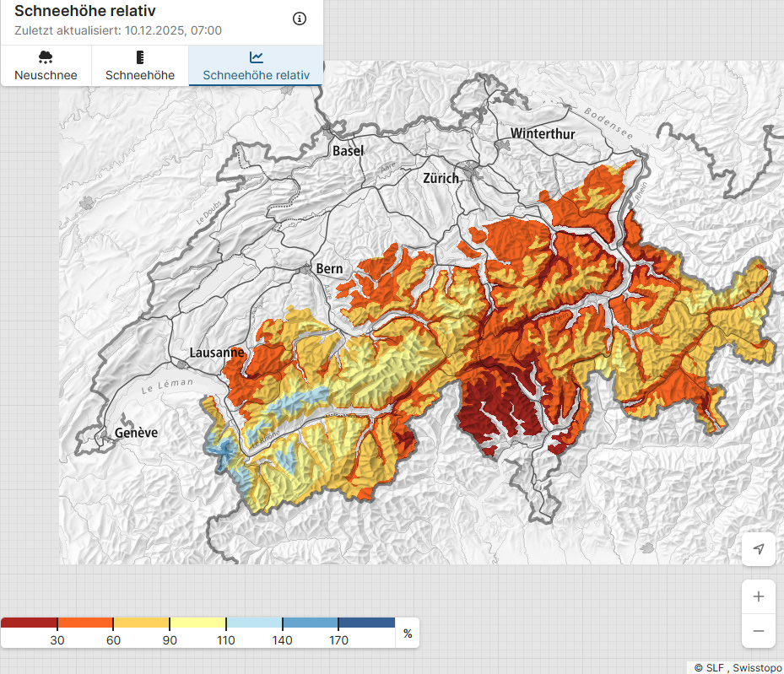Image resolution: width=784 pixels, height=674 pixels.
Task: Click the Basel city label
Action: coord(348,151)
